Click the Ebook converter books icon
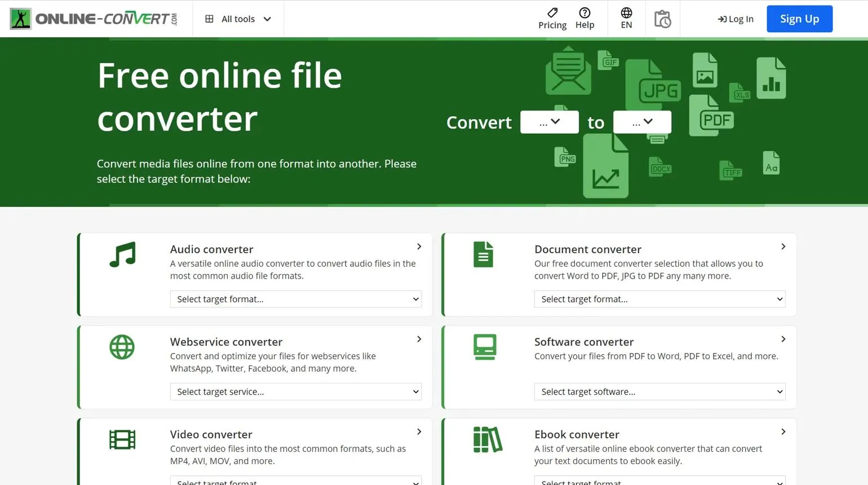 click(488, 440)
